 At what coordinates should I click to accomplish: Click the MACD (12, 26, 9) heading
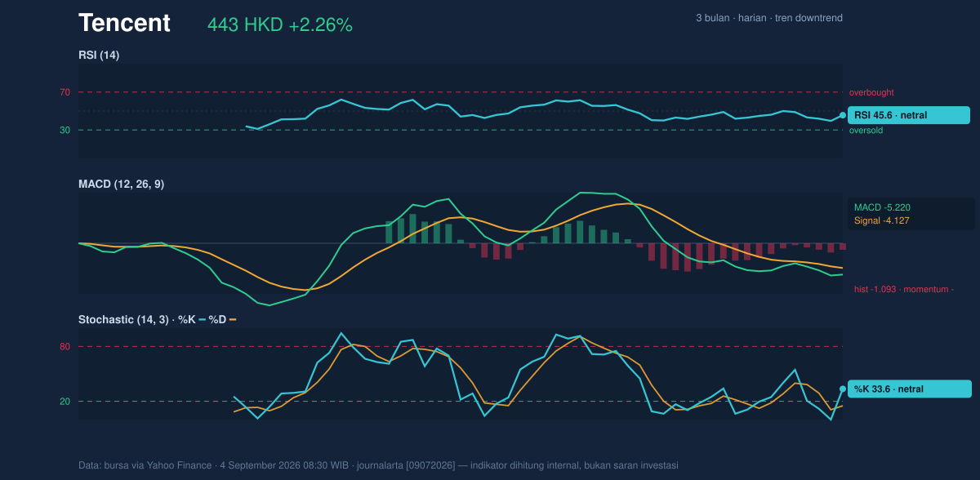[121, 184]
